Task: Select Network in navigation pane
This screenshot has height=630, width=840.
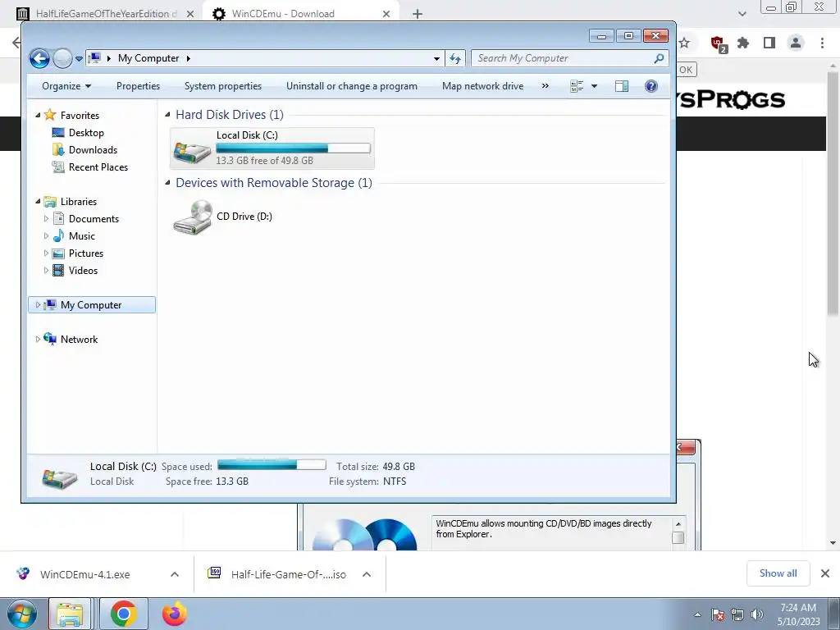Action: click(79, 339)
